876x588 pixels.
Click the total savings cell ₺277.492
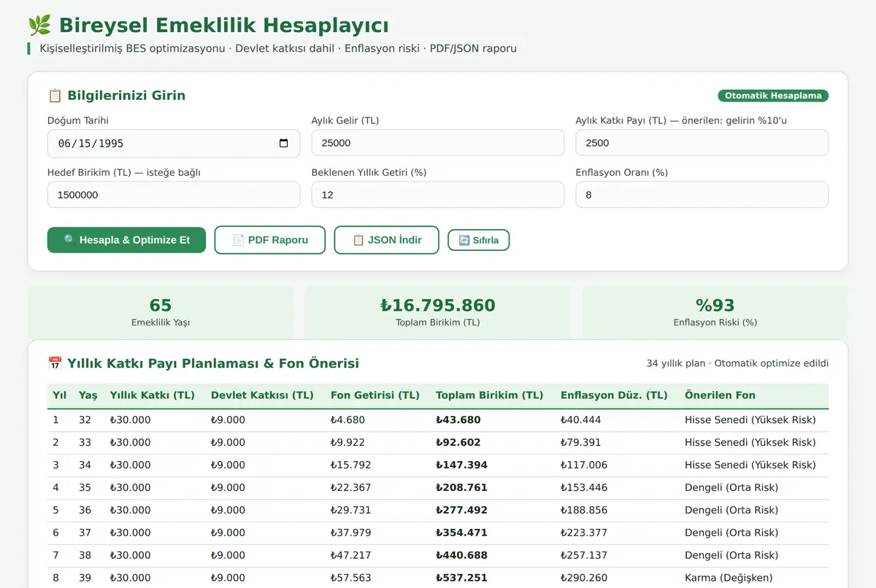pos(461,511)
